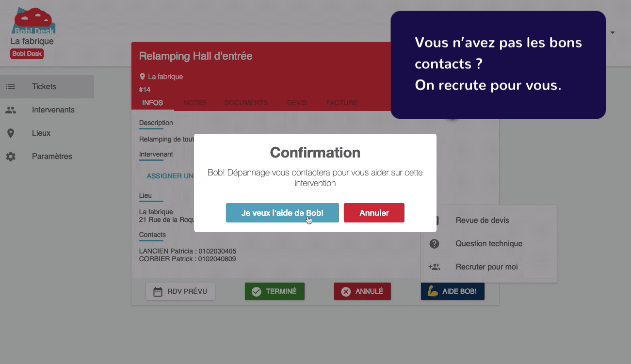Click Annuler in the confirmation dialog
This screenshot has width=631, height=364.
pos(374,213)
